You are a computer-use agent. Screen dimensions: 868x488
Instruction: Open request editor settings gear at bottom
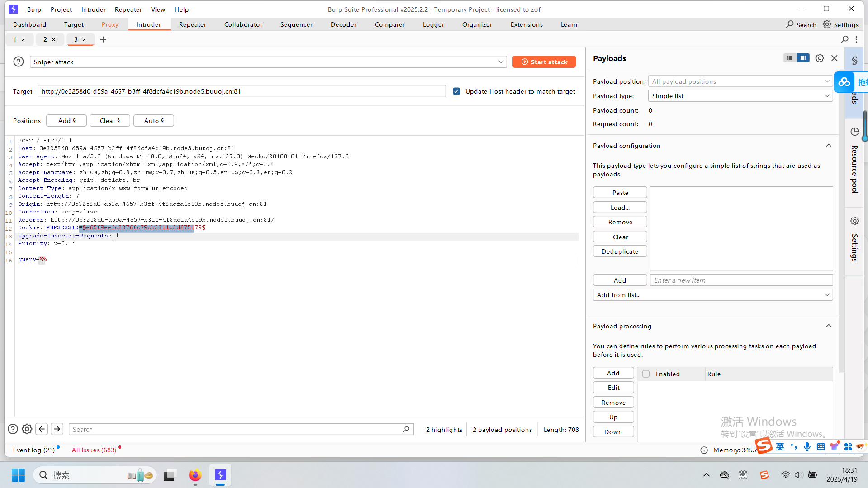point(27,429)
